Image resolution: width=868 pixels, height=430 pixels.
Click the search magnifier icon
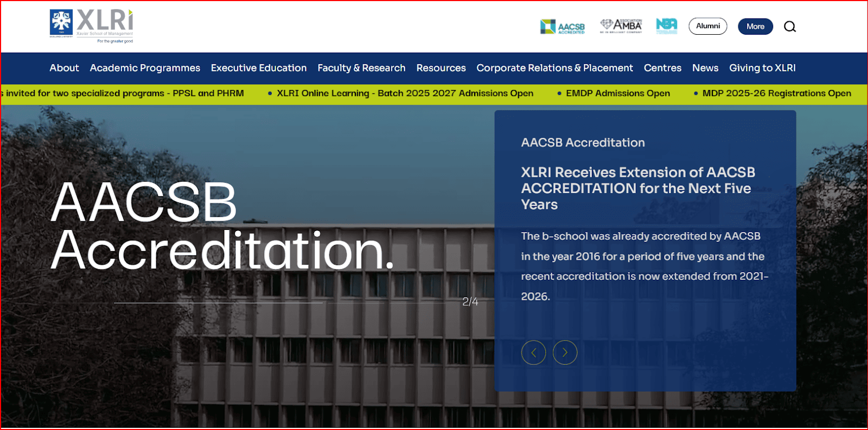790,27
